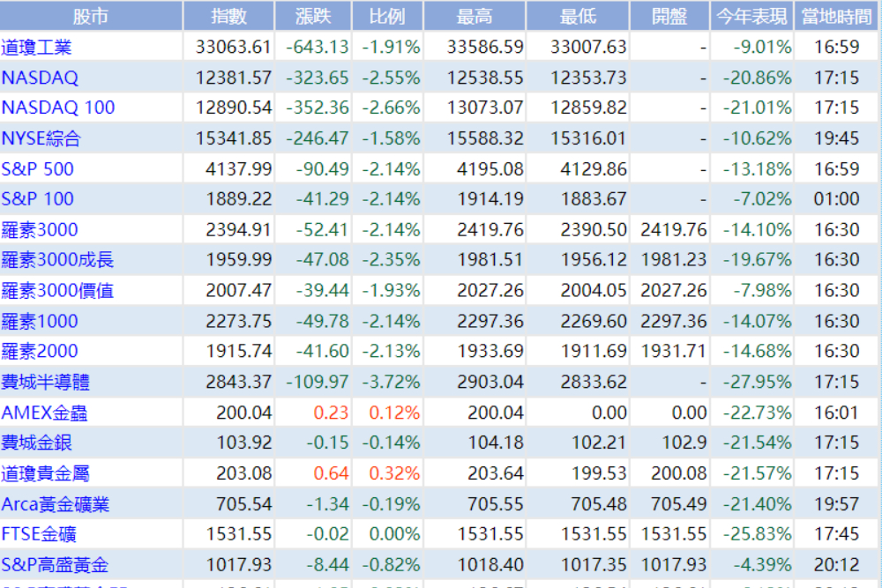The image size is (882, 588).
Task: Click the opening value 1017.93 in 開盤 column
Action: click(673, 565)
